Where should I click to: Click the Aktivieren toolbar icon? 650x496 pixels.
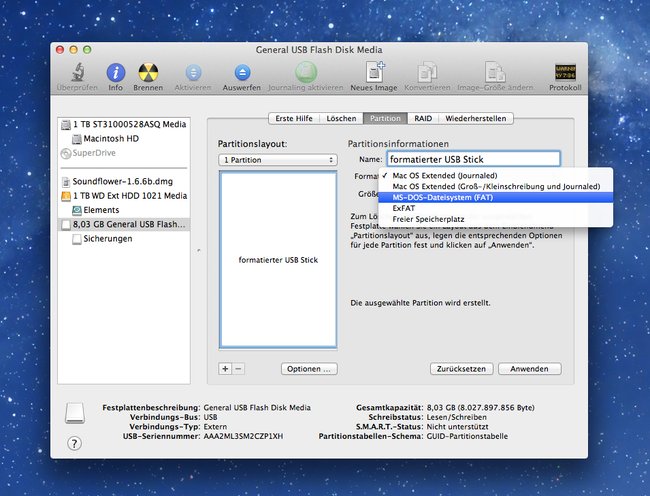(x=193, y=73)
